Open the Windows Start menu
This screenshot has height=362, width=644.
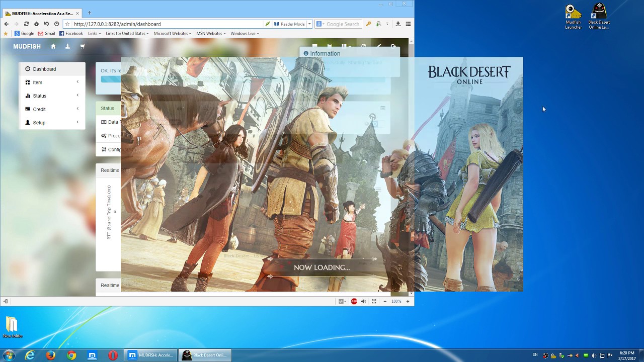tap(9, 355)
